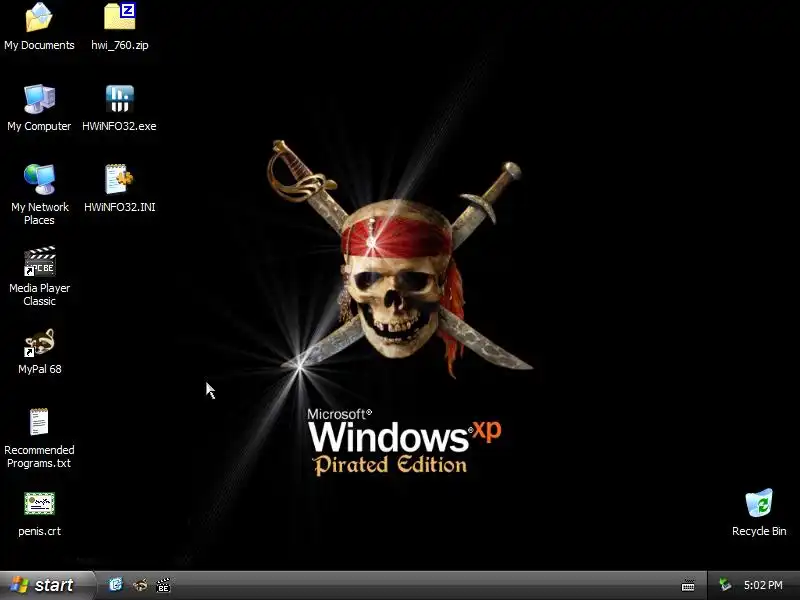
Task: Select the Media Player Classic shortcut
Action: (x=39, y=261)
